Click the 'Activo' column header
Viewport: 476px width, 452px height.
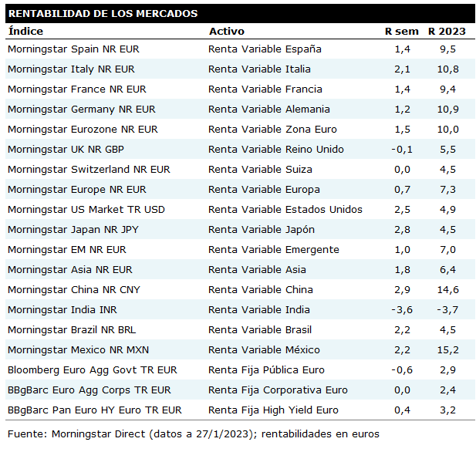pyautogui.click(x=226, y=32)
